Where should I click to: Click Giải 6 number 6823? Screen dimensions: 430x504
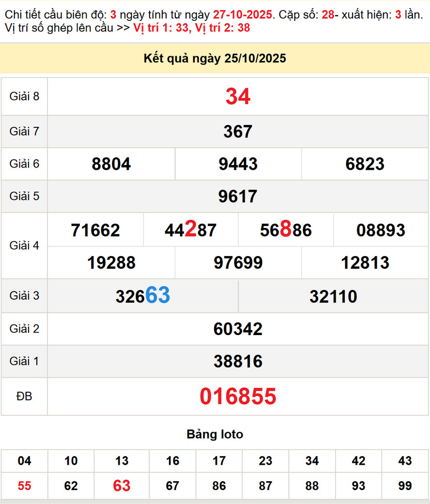pos(365,164)
